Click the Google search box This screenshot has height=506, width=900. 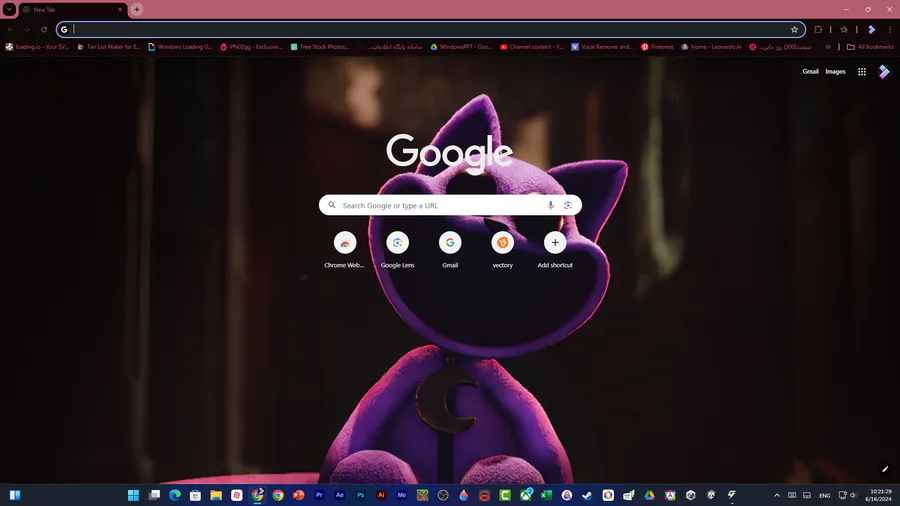point(450,205)
